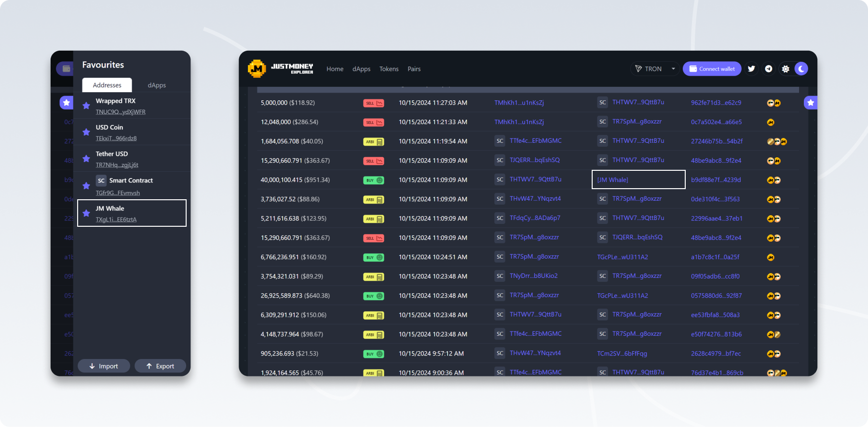Open the settings gear icon
The height and width of the screenshot is (427, 868).
pyautogui.click(x=786, y=69)
